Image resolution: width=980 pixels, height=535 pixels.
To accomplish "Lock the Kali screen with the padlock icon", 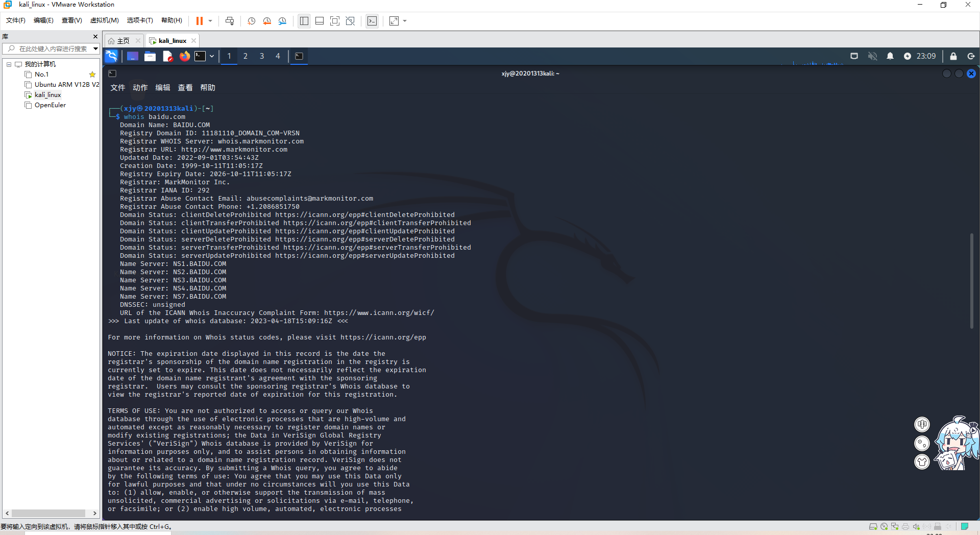I will tap(953, 56).
